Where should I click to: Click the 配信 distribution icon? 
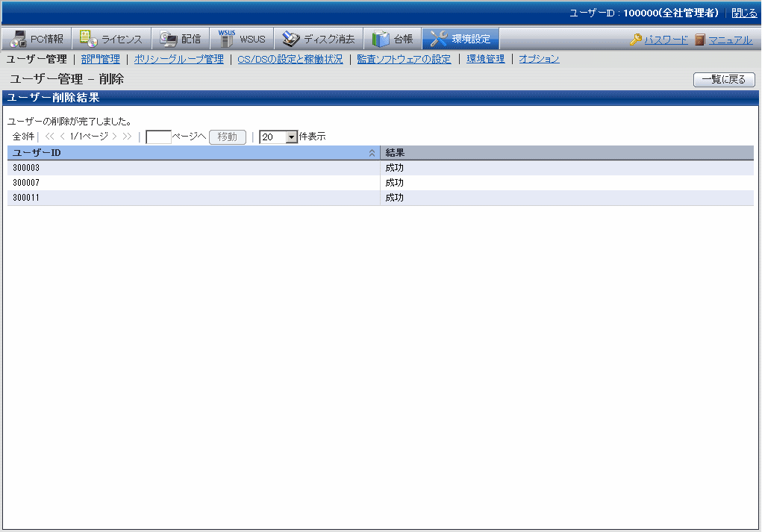click(x=169, y=39)
